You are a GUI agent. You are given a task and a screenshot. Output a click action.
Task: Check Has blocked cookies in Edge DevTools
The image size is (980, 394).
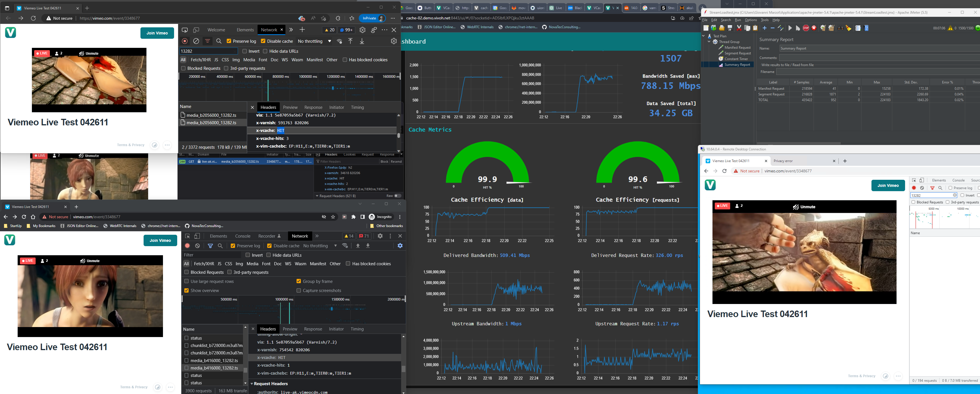pyautogui.click(x=345, y=60)
